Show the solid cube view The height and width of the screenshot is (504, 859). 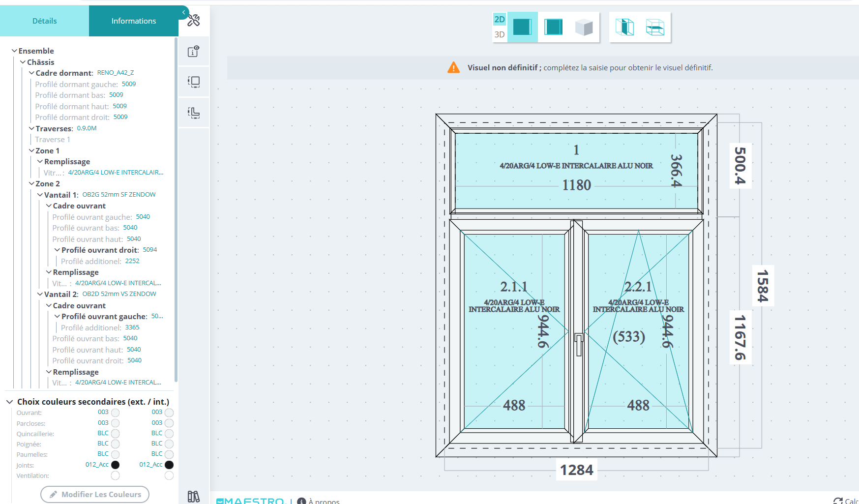pos(584,27)
